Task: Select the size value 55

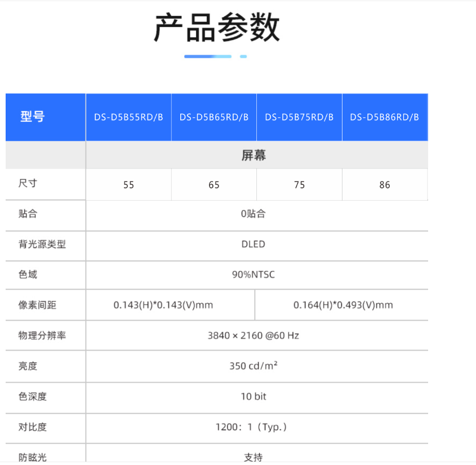Action: tap(128, 185)
